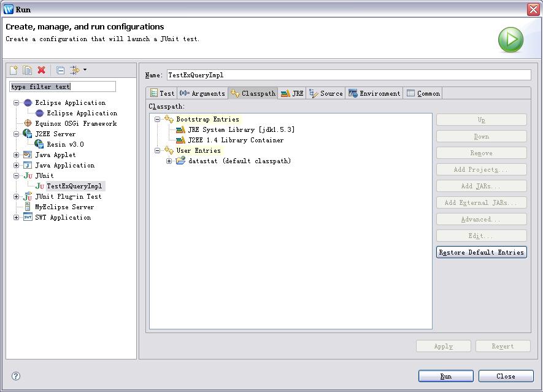Image resolution: width=543 pixels, height=392 pixels.
Task: Expand the Java Applet tree node
Action: (x=17, y=155)
